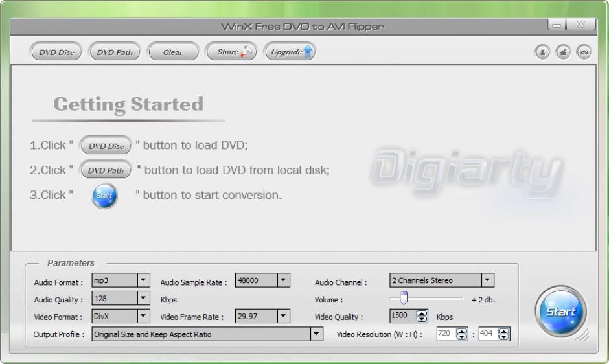This screenshot has height=364, width=609.
Task: Click the Parameters group title
Action: [x=71, y=263]
